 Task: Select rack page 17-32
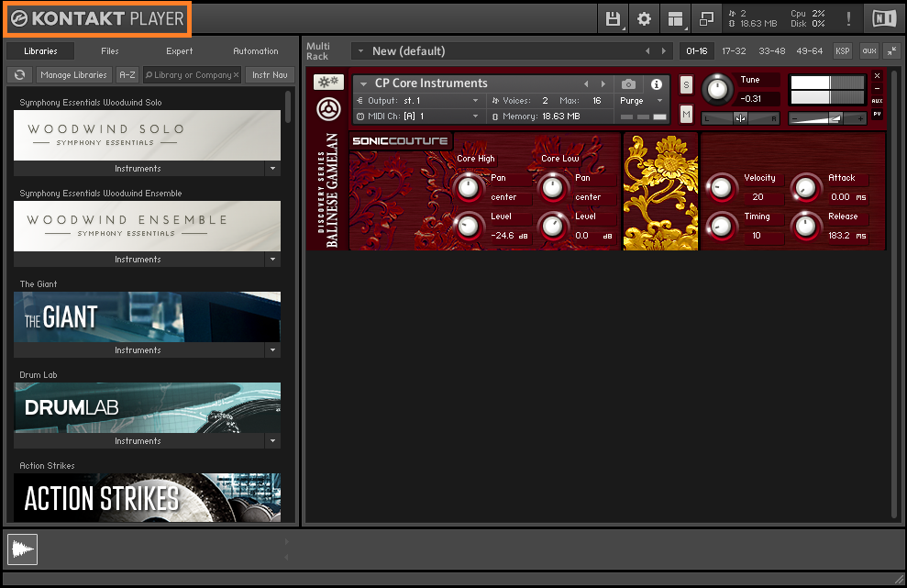[x=734, y=51]
